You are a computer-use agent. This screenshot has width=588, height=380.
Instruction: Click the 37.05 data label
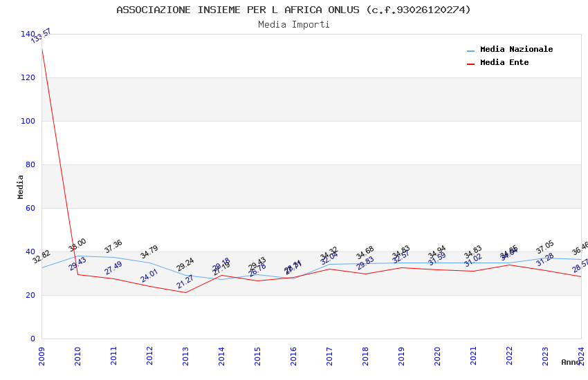(545, 247)
